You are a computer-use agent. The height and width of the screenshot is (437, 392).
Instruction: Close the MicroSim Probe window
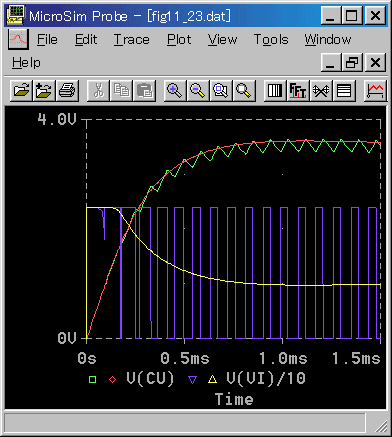click(x=376, y=15)
